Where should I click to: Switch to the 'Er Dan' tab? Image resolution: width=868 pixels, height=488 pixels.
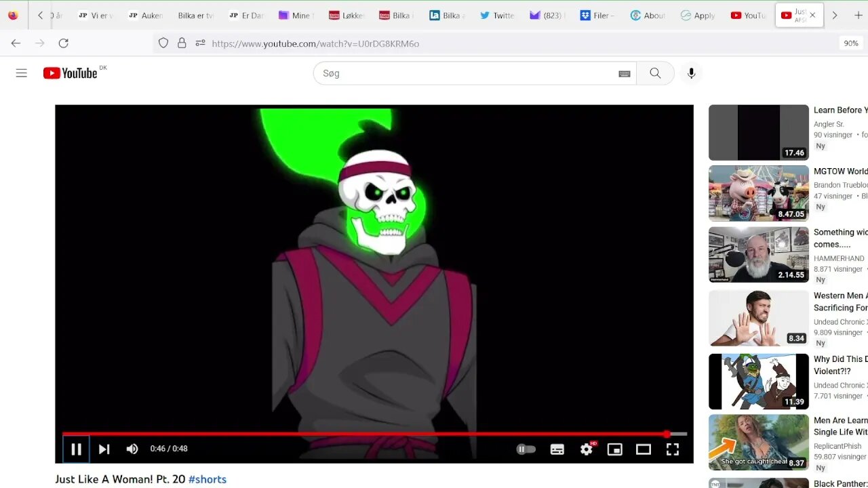(245, 15)
